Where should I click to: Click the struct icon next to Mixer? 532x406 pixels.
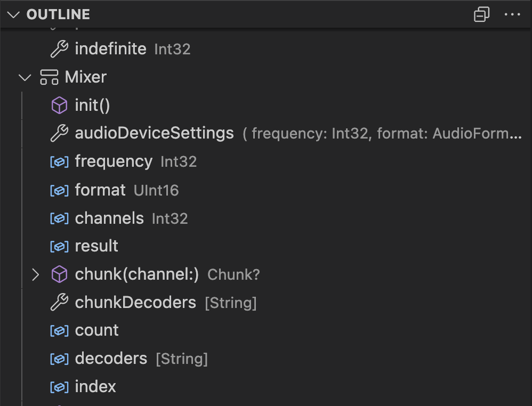click(49, 77)
